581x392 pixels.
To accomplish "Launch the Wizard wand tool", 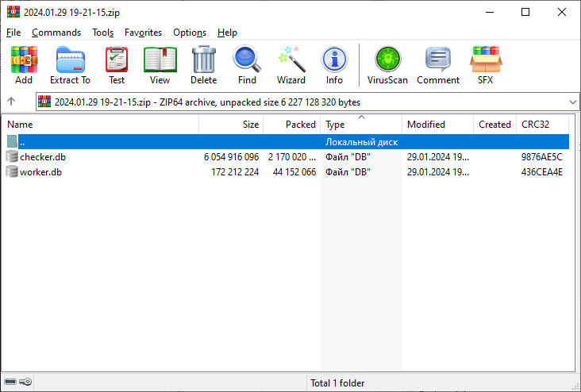I will (x=291, y=60).
